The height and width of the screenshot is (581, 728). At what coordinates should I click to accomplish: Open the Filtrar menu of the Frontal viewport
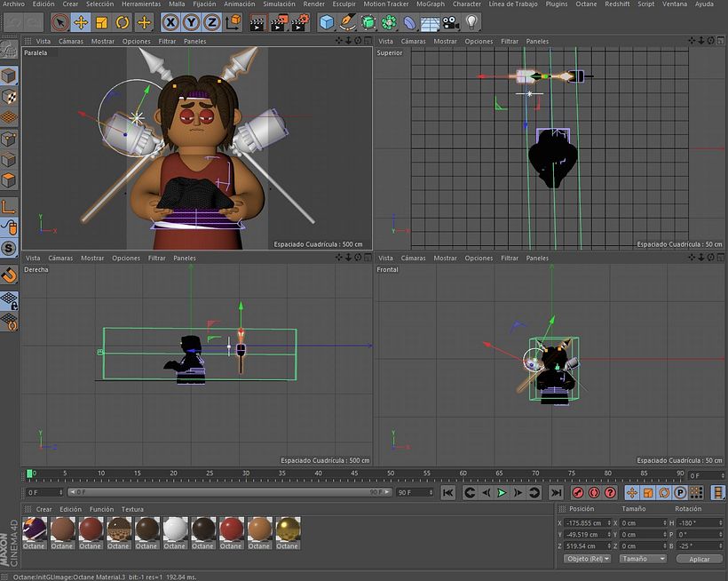(508, 258)
